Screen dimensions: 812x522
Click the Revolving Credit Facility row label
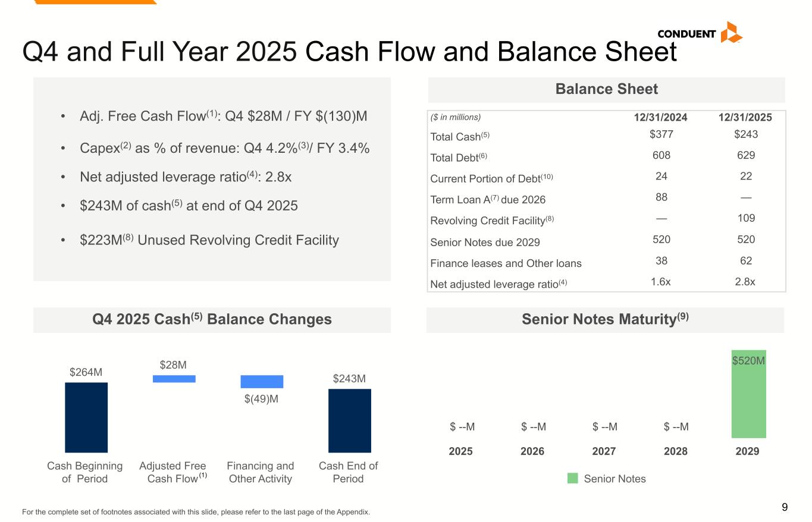click(491, 221)
